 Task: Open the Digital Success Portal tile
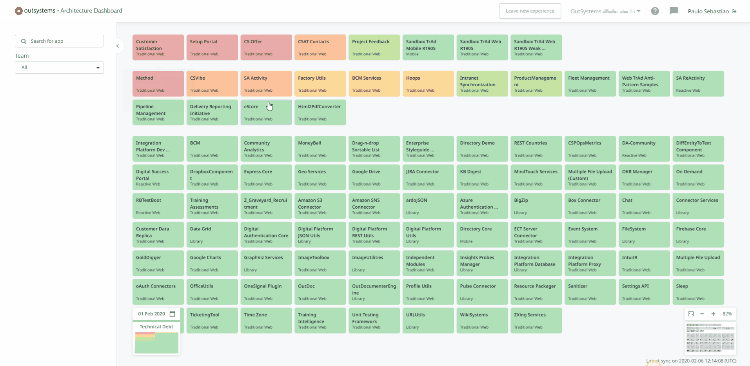pyautogui.click(x=158, y=177)
